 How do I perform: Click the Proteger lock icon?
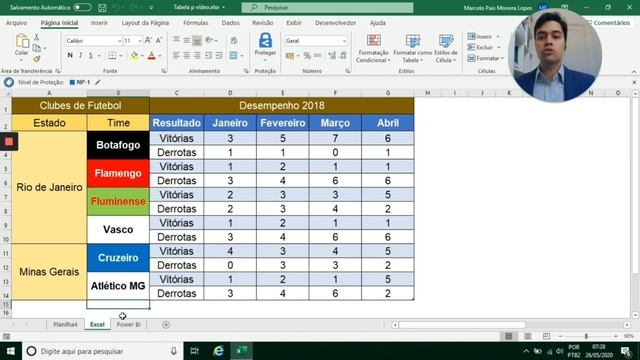[265, 40]
